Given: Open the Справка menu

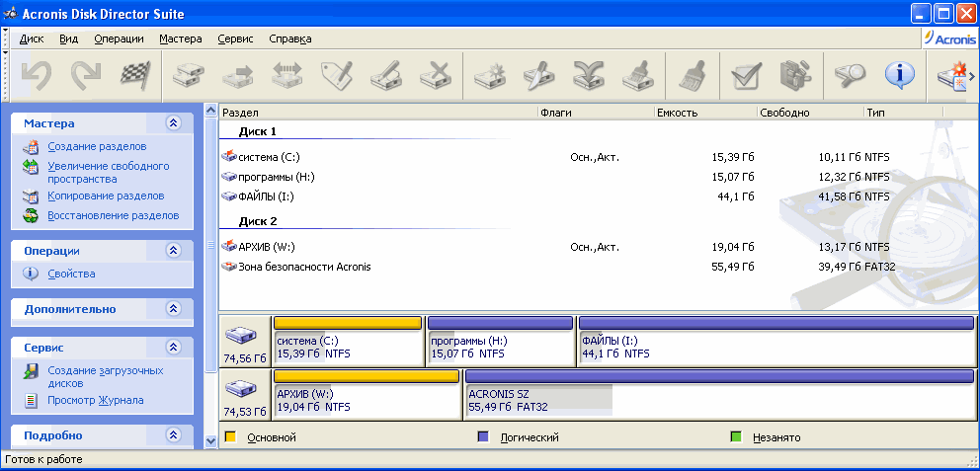Looking at the screenshot, I should click(290, 39).
